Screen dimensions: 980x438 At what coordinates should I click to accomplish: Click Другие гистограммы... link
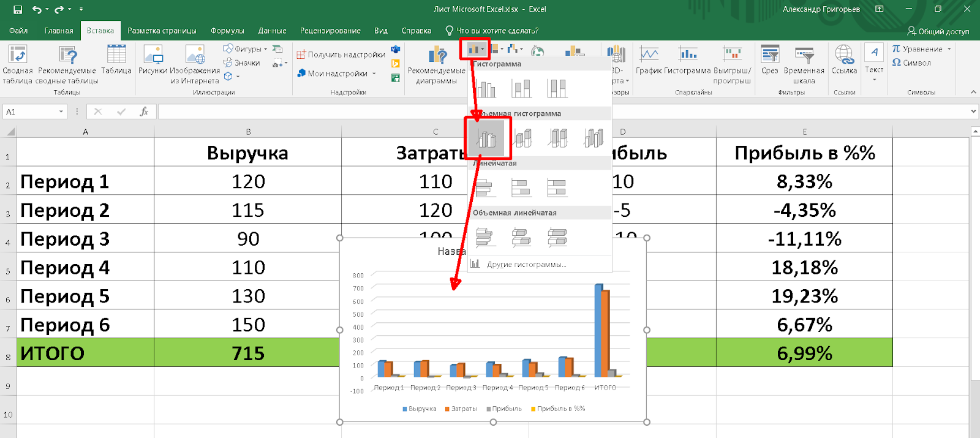(526, 265)
